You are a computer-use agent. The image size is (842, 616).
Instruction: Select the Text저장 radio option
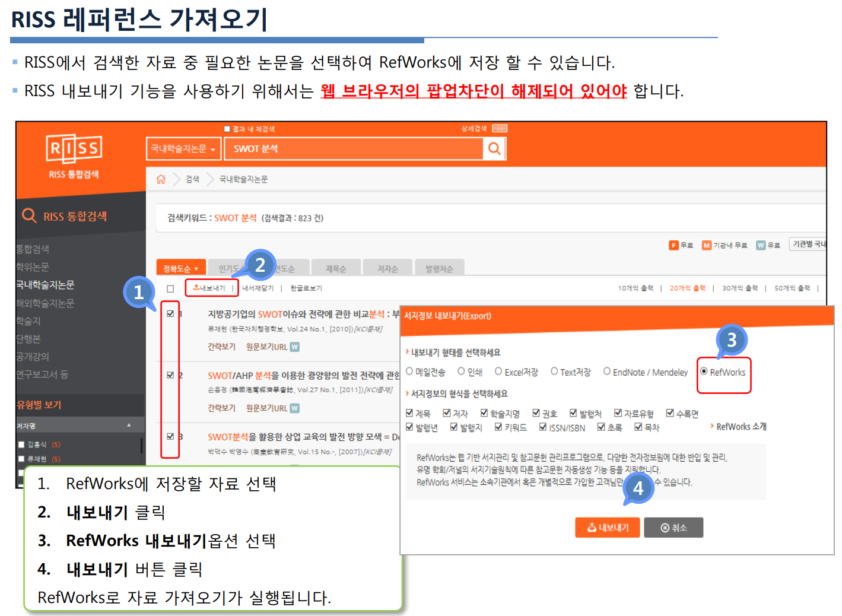(554, 371)
